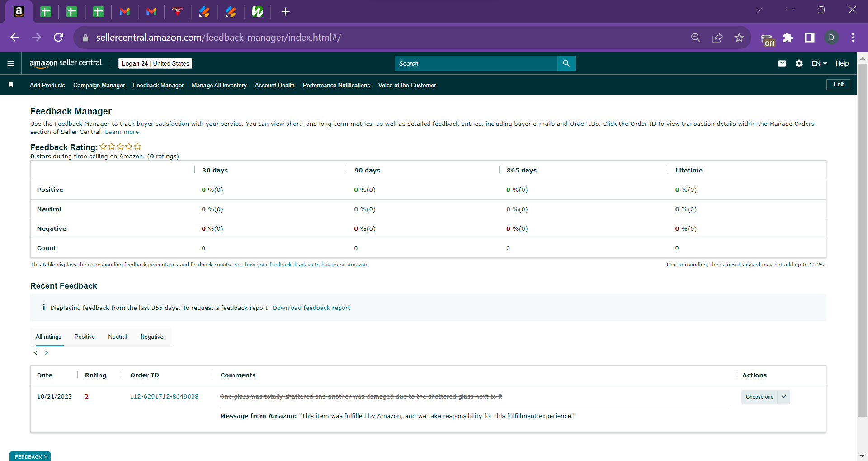
Task: Select the All ratings tab
Action: [x=48, y=337]
